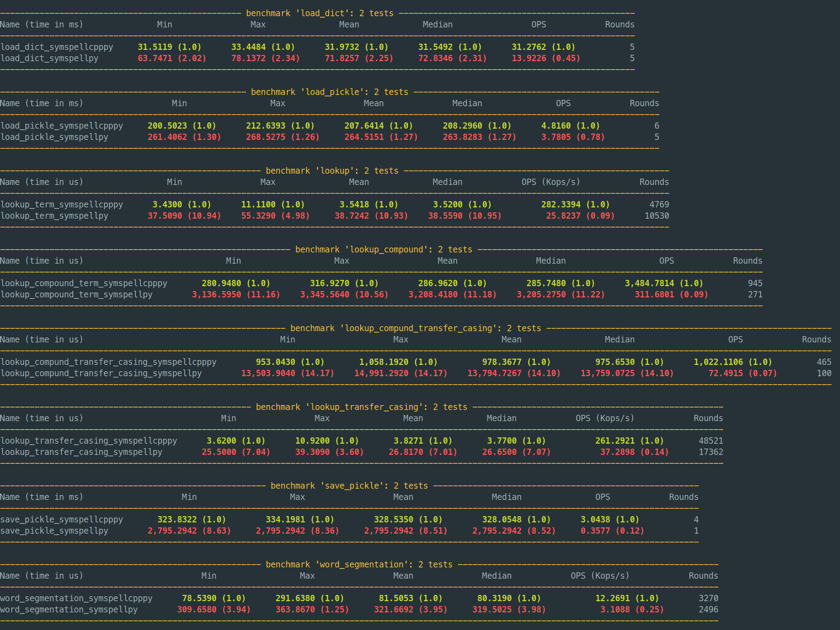Select load_pickle_symspellcpppy row name
This screenshot has height=630, width=840.
pos(62,126)
